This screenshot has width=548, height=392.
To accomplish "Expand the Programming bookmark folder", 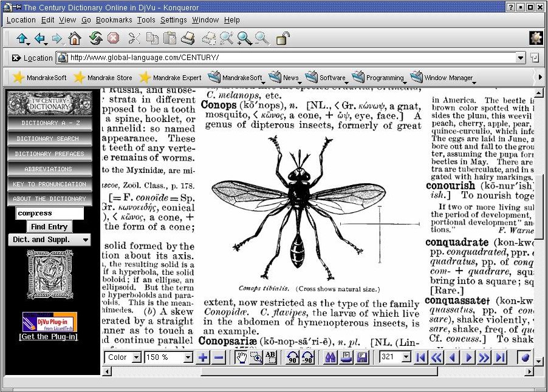I will click(380, 78).
